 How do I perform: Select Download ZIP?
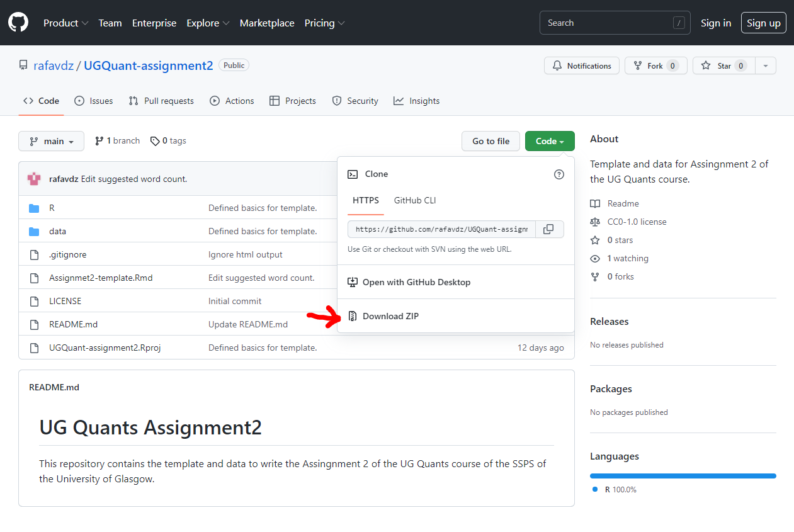(x=391, y=315)
